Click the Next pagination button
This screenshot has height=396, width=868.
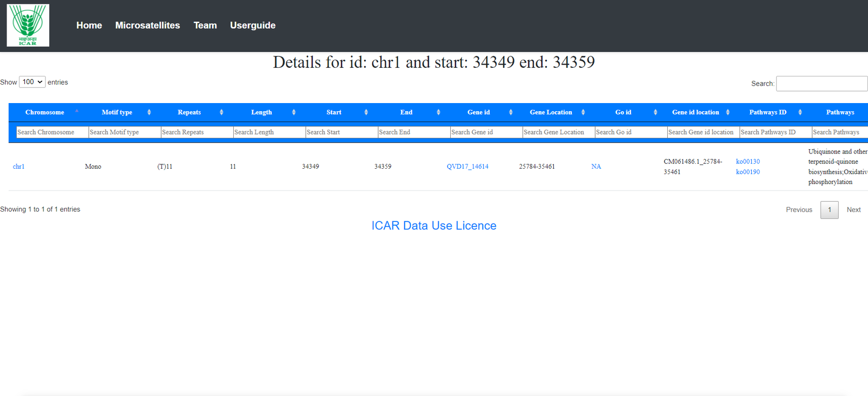click(853, 210)
